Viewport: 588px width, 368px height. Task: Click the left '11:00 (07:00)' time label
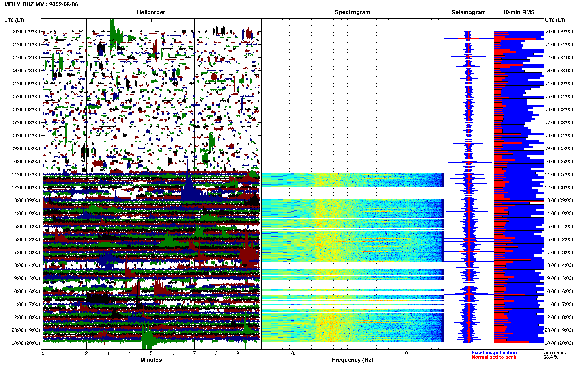coord(26,174)
